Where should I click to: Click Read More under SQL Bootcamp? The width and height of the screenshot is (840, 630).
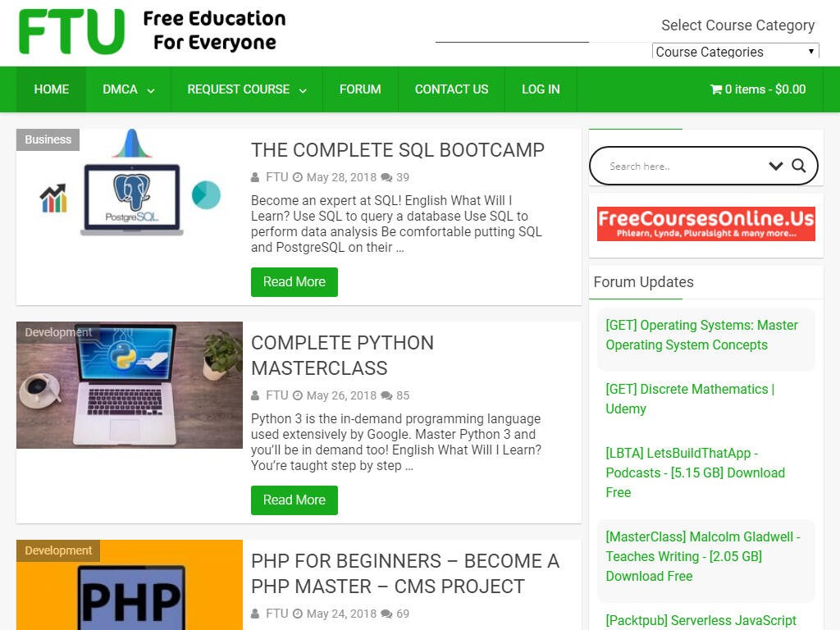pos(294,282)
